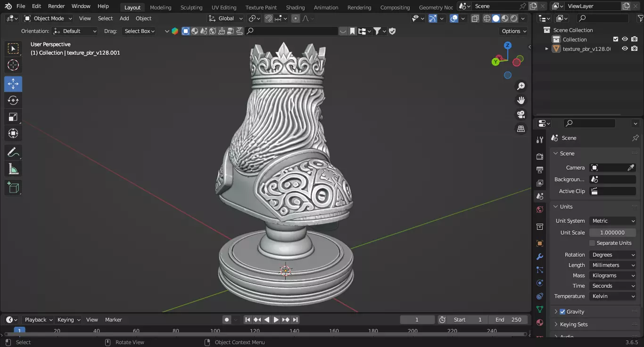The width and height of the screenshot is (644, 347).
Task: Open Mass Kilograms dropdown
Action: pos(612,275)
